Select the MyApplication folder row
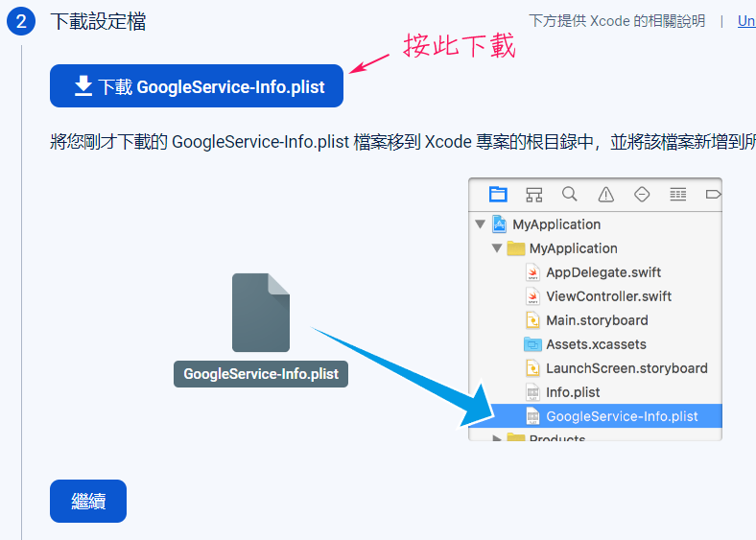The height and width of the screenshot is (540, 756). tap(596, 248)
